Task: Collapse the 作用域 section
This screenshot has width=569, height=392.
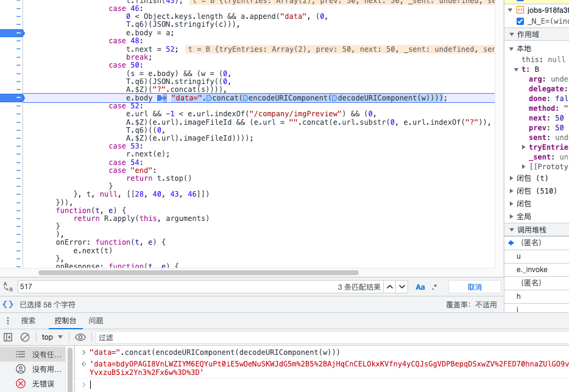Action: [x=511, y=34]
